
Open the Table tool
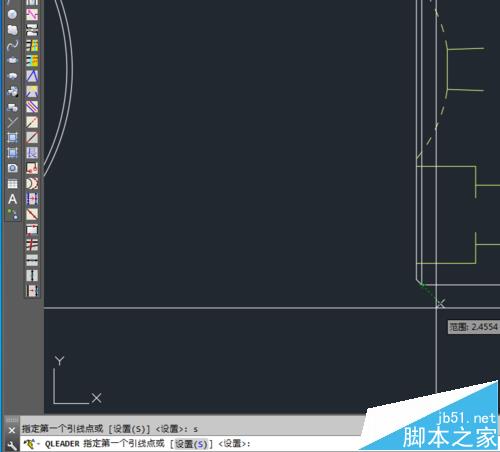click(x=12, y=184)
